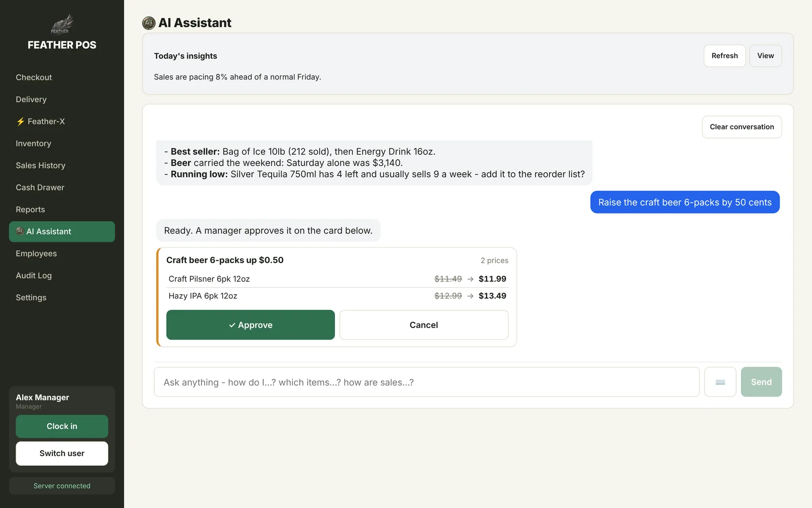Click the 'Best seller: Bag of Ice' line
Viewport: 812px width, 508px height.
tap(300, 151)
